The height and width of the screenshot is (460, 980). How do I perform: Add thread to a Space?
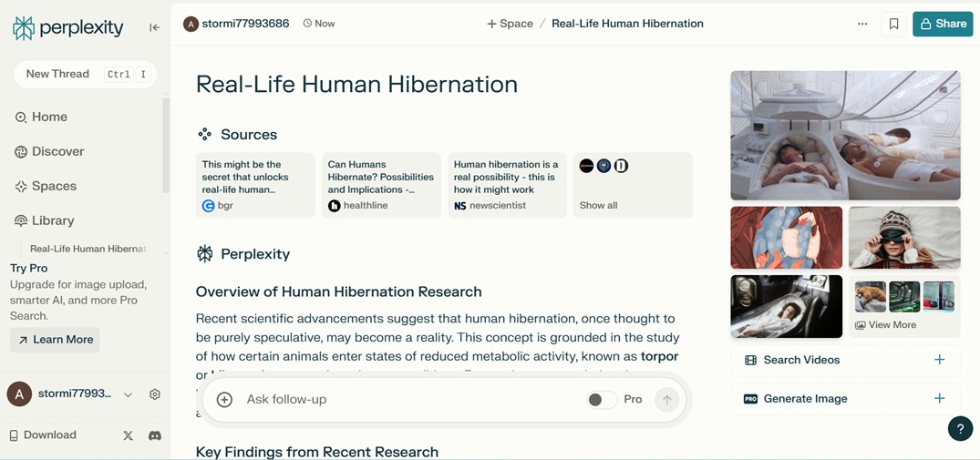click(510, 24)
